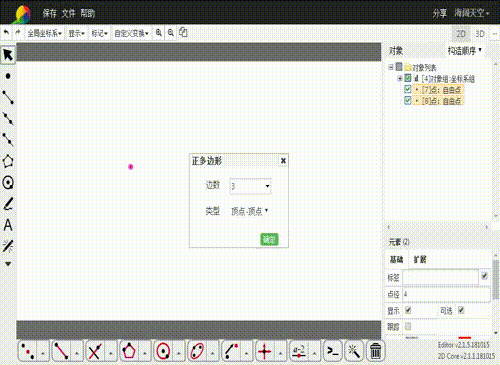Click the a=2 variable slider tool
This screenshot has height=365, width=500.
299,351
